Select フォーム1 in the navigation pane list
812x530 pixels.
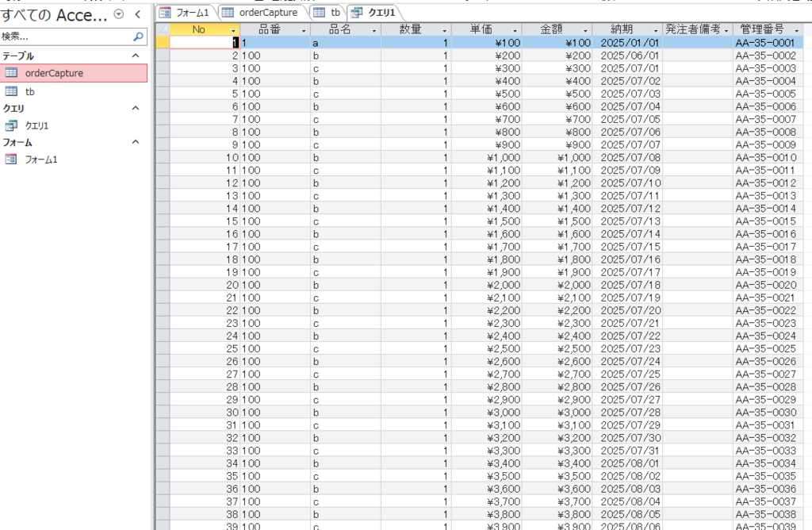click(x=41, y=159)
